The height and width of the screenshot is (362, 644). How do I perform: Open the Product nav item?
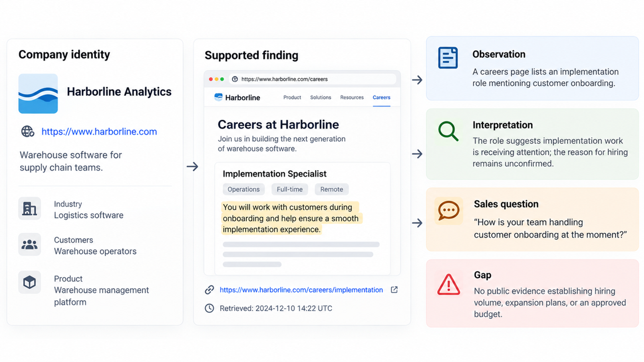click(292, 97)
